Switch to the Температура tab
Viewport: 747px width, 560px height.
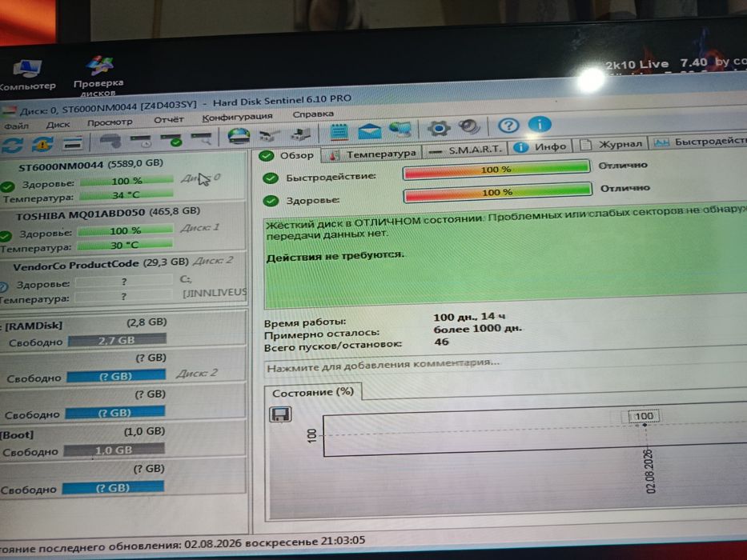[x=371, y=154]
